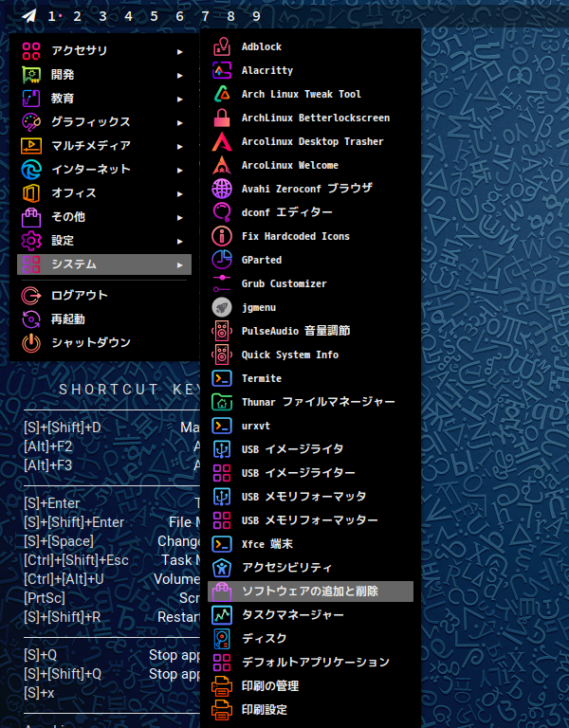This screenshot has width=569, height=728.
Task: Click the USB イメージライタ icon
Action: (222, 449)
